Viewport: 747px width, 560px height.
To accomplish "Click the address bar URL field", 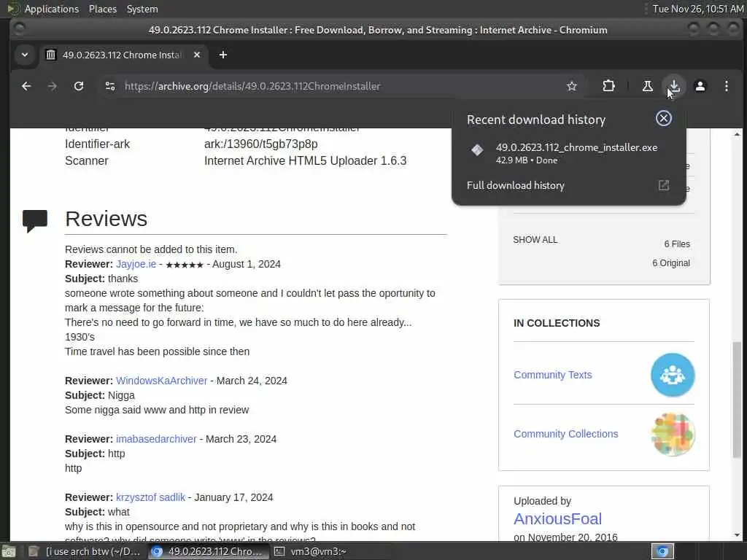I will (x=341, y=86).
